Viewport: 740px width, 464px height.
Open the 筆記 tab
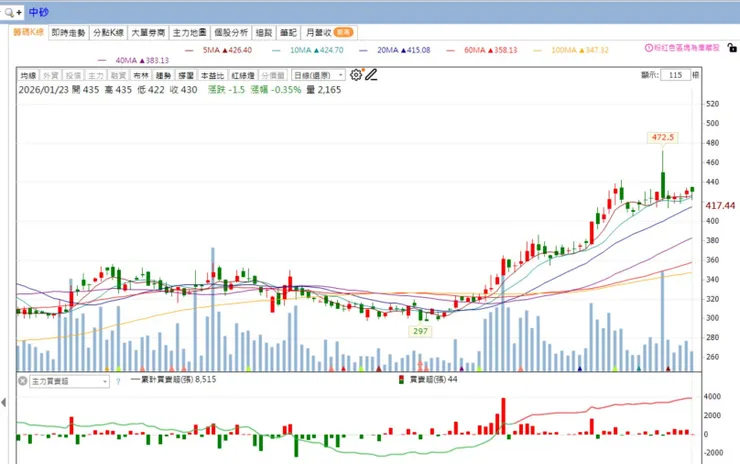(x=288, y=33)
